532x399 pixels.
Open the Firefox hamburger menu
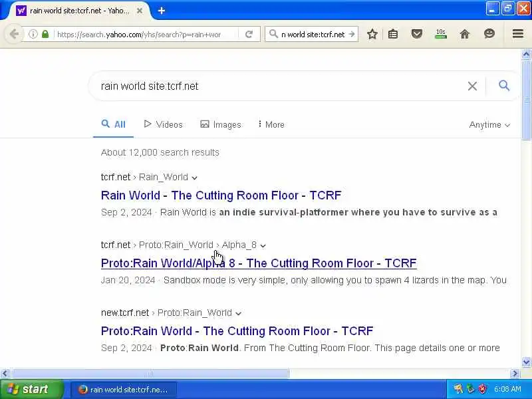point(518,34)
